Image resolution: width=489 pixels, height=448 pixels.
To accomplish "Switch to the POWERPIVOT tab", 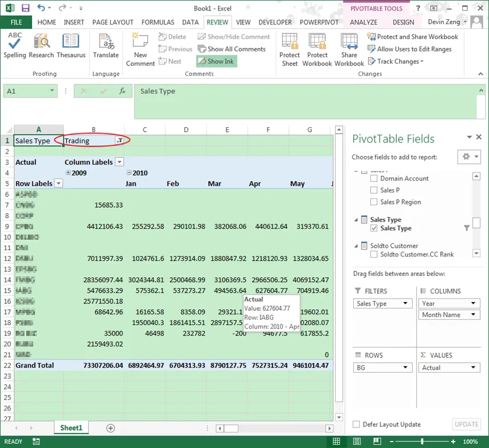I will coord(319,22).
